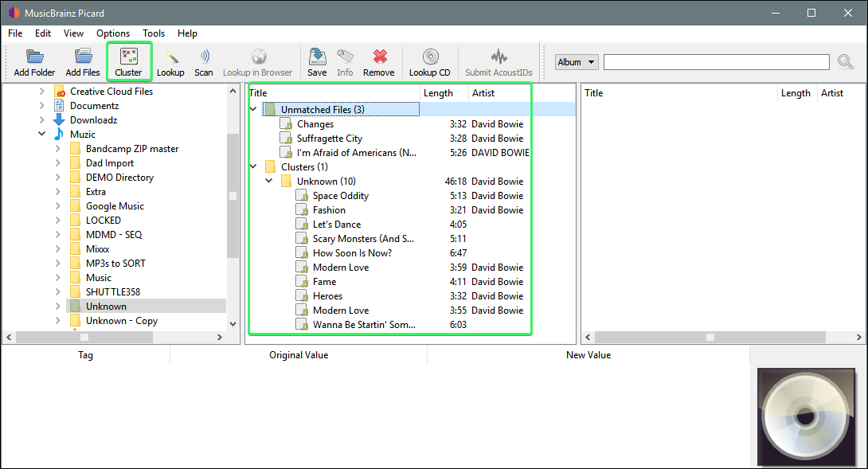Click the Info tag icon
The height and width of the screenshot is (469, 868).
345,57
